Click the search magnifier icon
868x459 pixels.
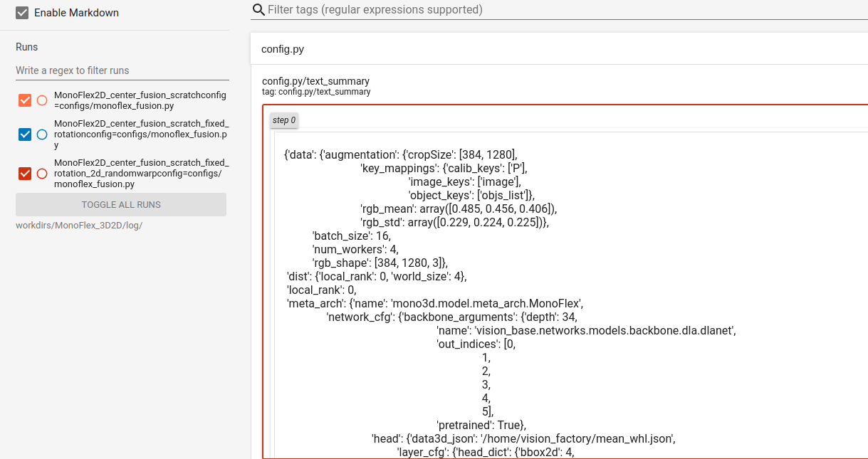coord(259,10)
